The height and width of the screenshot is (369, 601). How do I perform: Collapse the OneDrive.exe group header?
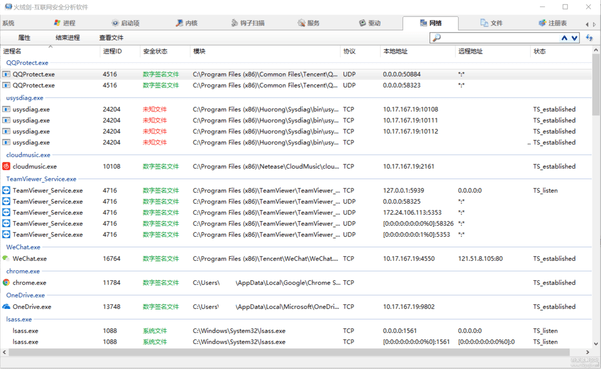(x=25, y=295)
